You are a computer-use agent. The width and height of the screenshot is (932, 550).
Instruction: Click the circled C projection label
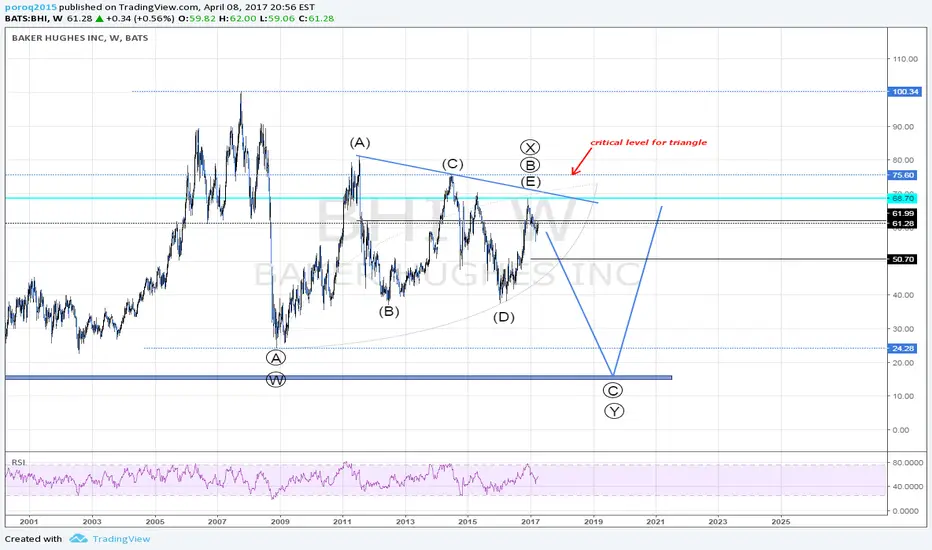click(x=613, y=391)
